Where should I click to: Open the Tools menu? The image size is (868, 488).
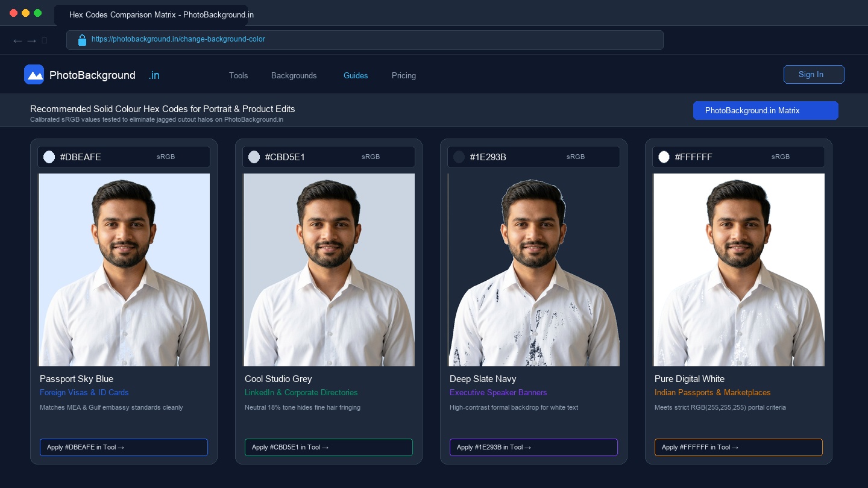(239, 75)
